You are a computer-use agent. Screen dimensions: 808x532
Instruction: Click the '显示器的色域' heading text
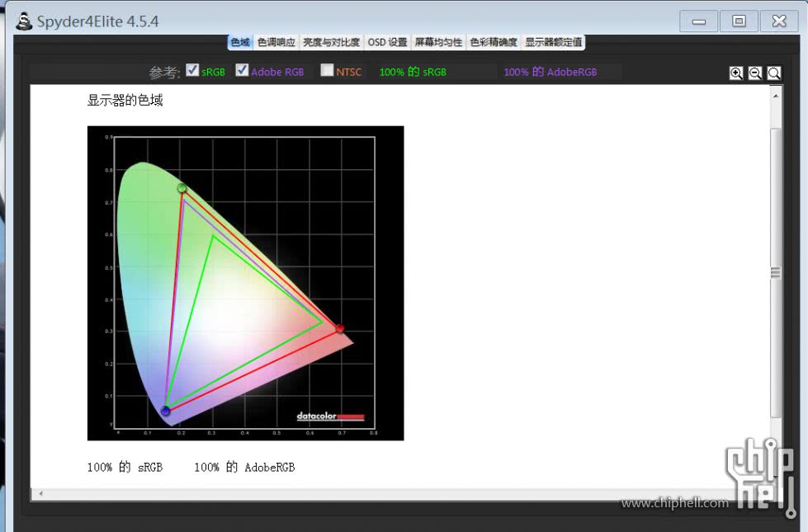(125, 101)
